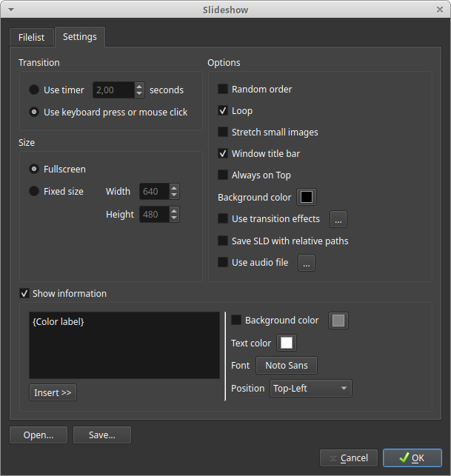The height and width of the screenshot is (476, 451).
Task: Click the browse button for transition effects
Action: click(x=338, y=219)
